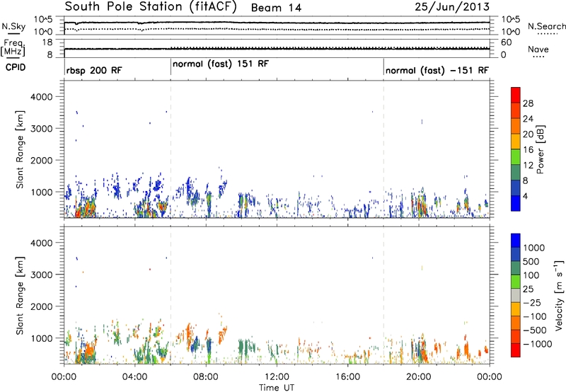Click the red top of the Power colorbar
The height and width of the screenshot is (392, 566).
516,95
